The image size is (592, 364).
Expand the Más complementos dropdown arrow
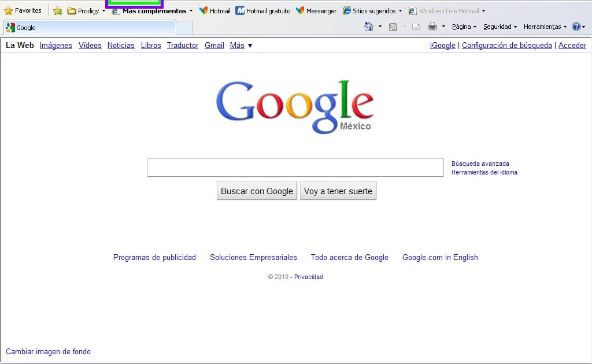(x=191, y=11)
